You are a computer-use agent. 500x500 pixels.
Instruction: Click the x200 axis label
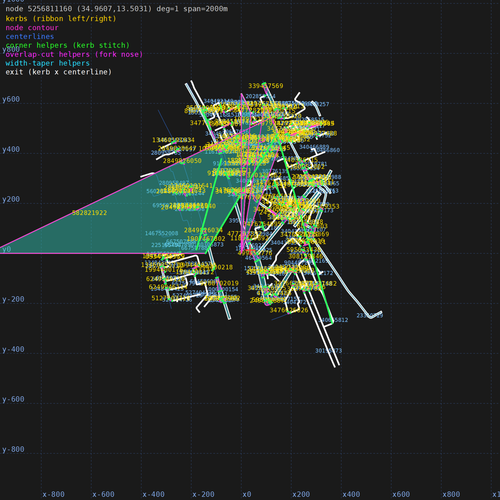301,494
